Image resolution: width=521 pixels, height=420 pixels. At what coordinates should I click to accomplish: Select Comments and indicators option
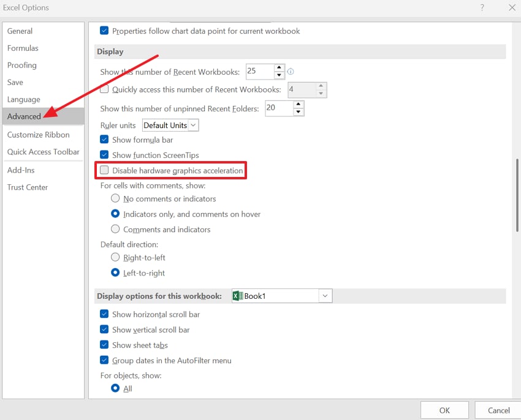(115, 229)
